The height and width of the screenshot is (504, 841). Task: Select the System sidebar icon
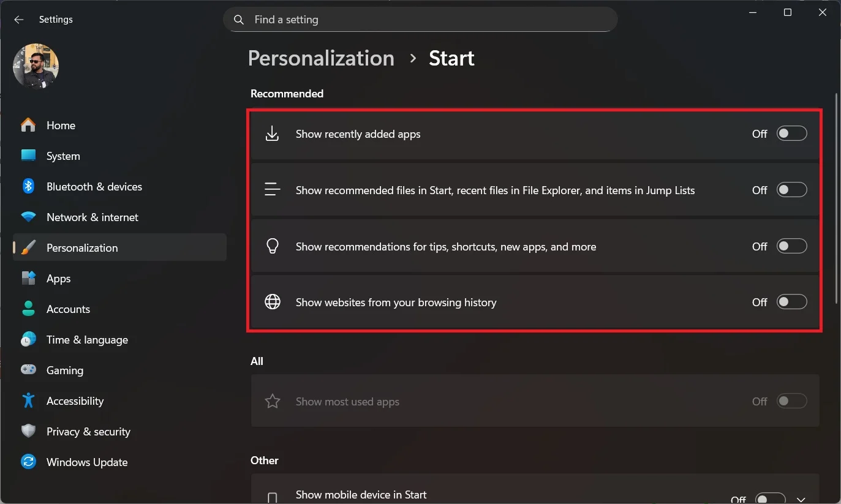click(x=28, y=156)
